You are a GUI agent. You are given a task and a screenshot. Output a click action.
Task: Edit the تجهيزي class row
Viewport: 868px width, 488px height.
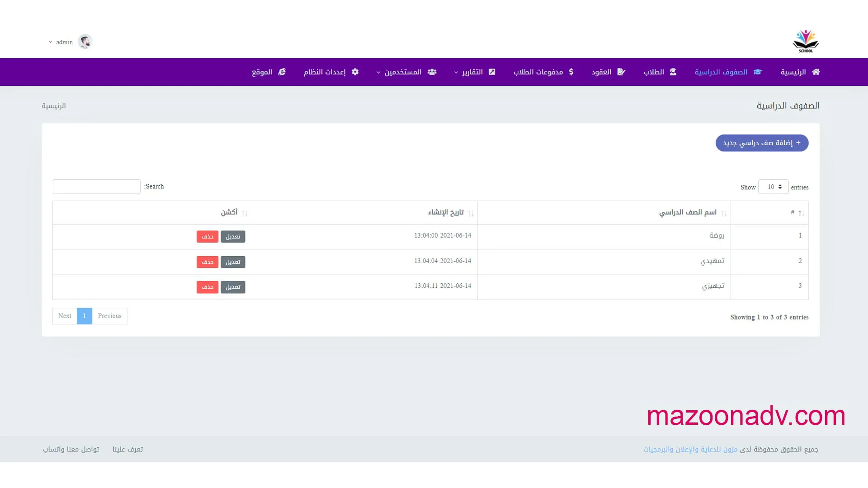click(233, 287)
